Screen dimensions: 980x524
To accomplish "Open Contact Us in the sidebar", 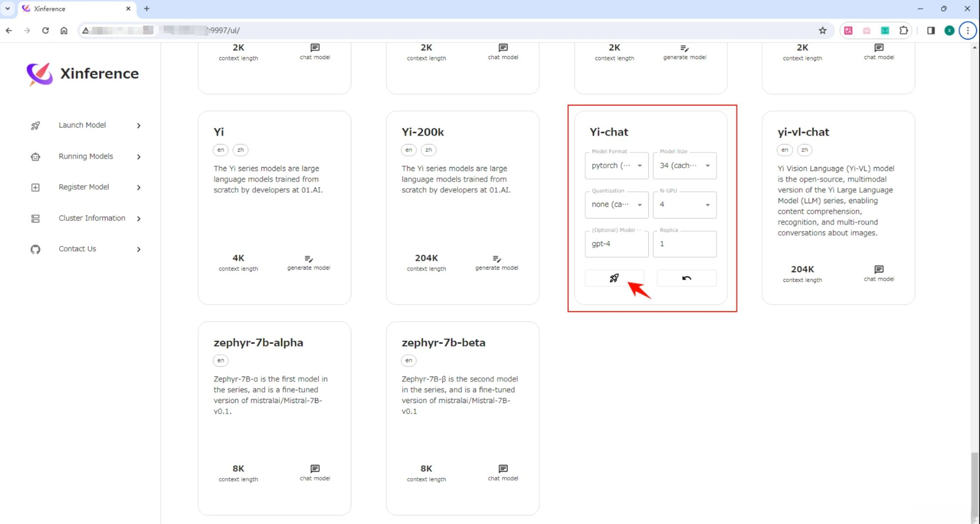I will 77,249.
